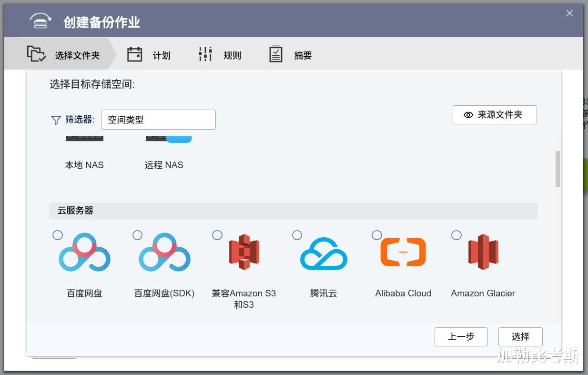The height and width of the screenshot is (375, 588).
Task: Select the 远程 NAS device icon
Action: 168,139
